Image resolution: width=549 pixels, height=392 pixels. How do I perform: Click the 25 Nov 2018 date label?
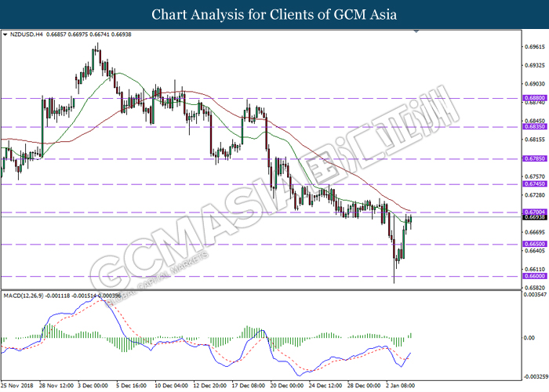click(x=16, y=386)
